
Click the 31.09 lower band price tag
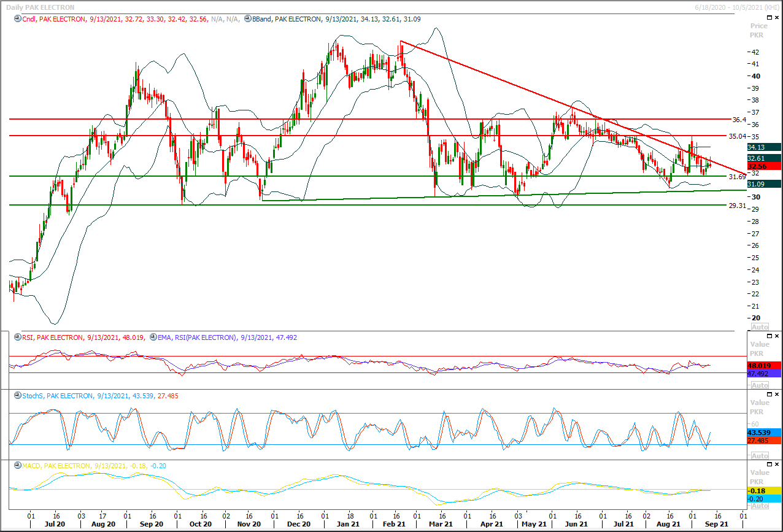763,183
